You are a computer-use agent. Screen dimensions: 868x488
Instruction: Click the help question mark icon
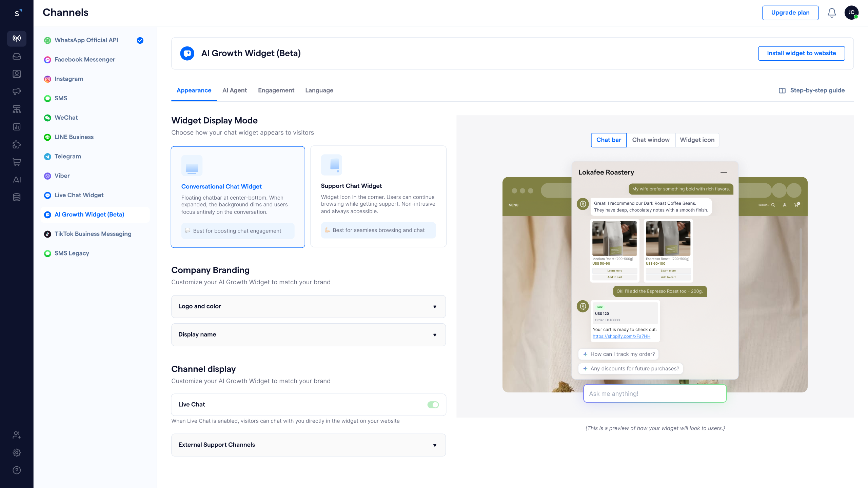[17, 470]
